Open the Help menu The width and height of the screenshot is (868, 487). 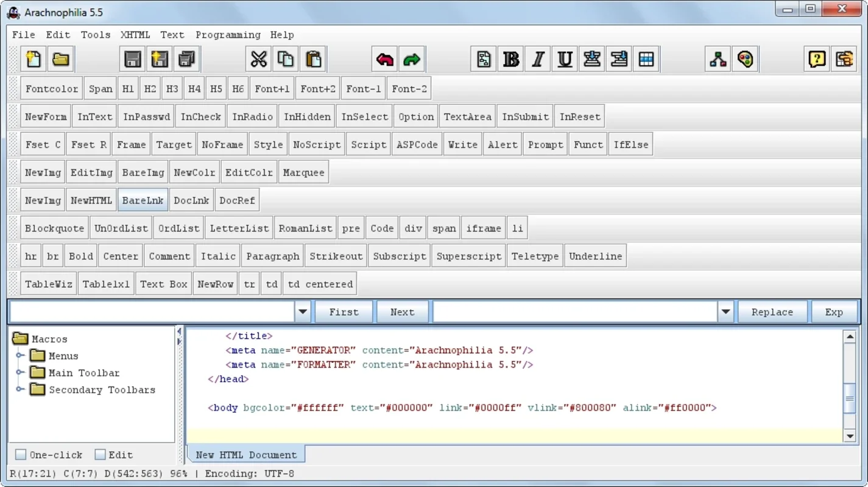pyautogui.click(x=282, y=35)
